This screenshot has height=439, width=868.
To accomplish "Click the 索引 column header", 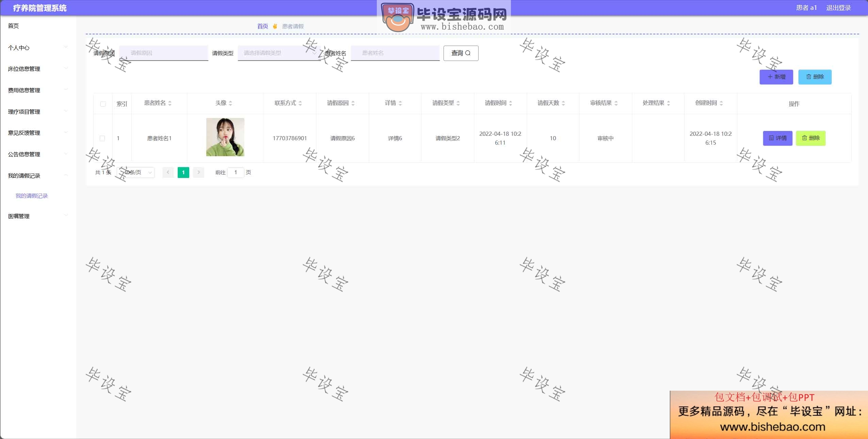I will pyautogui.click(x=122, y=104).
